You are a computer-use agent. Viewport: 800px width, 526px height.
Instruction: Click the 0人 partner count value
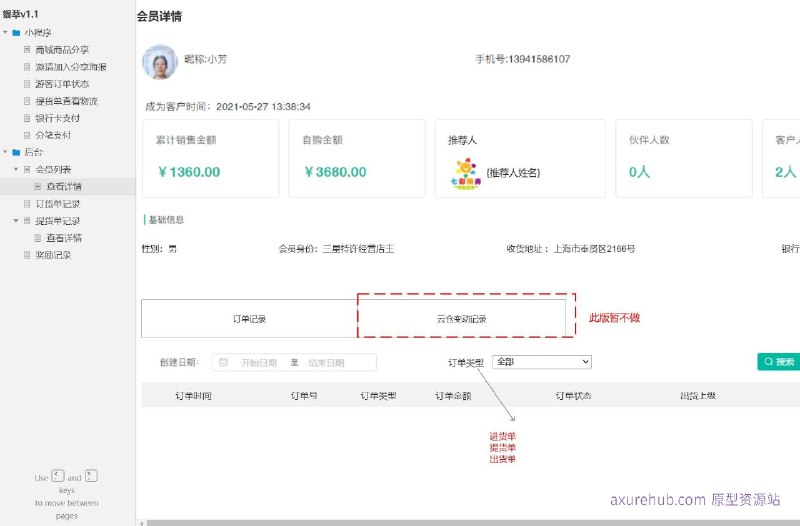639,172
